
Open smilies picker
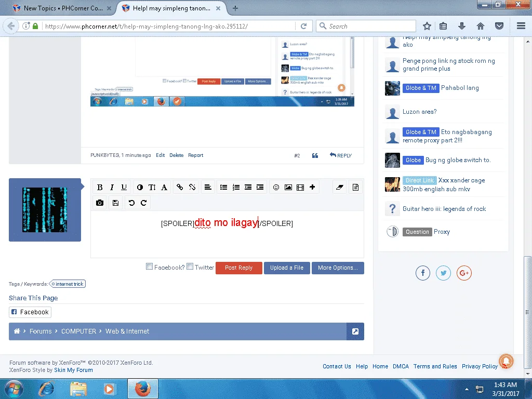pyautogui.click(x=276, y=187)
